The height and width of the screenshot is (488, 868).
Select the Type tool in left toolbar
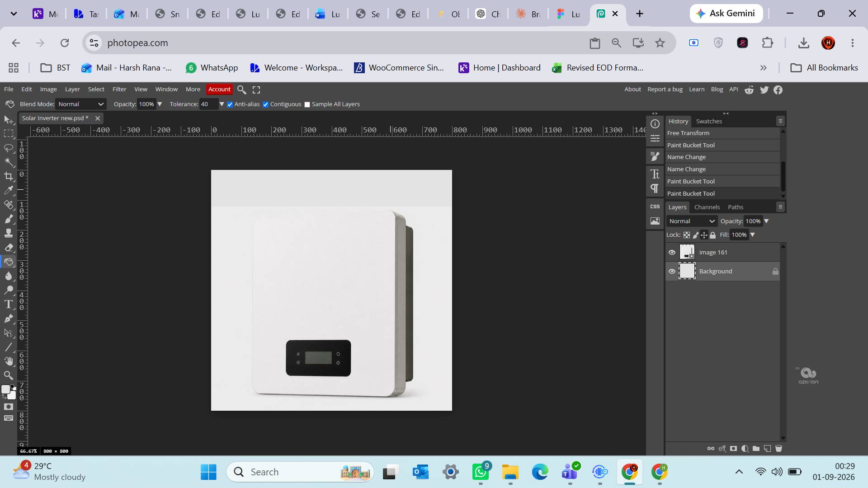coord(9,304)
